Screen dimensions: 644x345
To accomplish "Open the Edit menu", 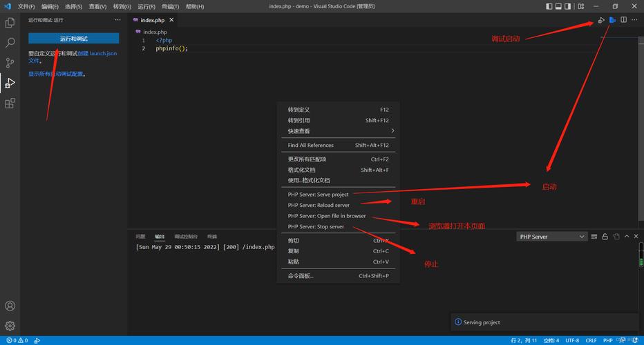I will click(50, 7).
